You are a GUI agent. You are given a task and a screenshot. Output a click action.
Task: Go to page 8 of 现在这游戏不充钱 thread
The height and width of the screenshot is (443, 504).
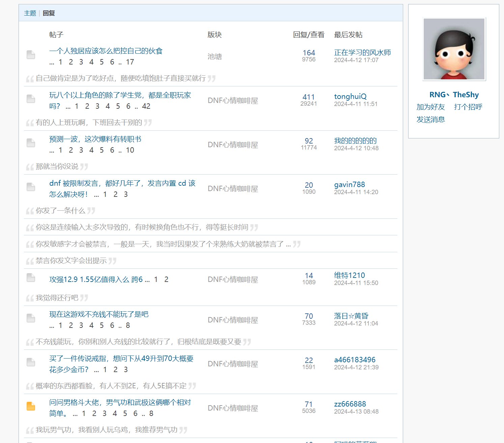128,325
